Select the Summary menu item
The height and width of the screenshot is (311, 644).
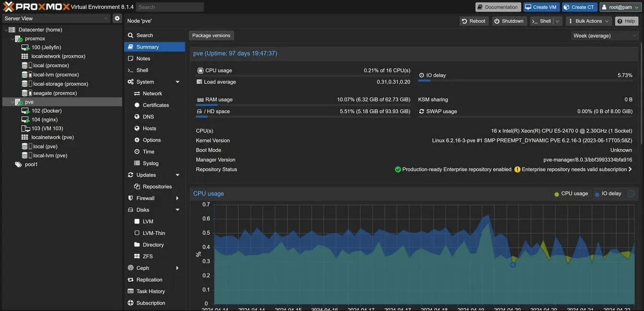coord(154,47)
